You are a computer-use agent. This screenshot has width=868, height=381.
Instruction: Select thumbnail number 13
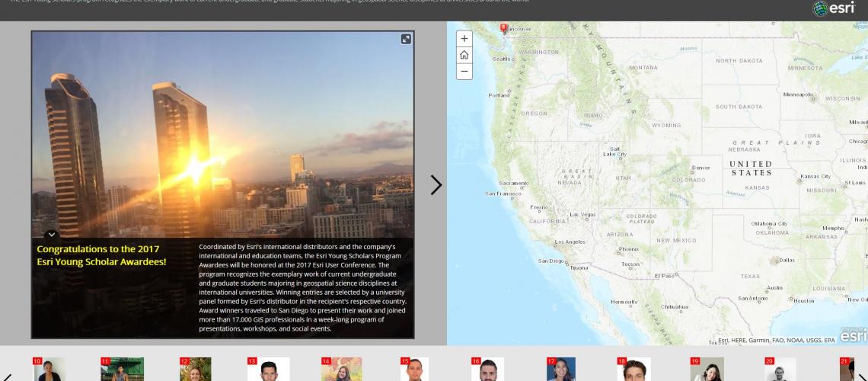coord(269,369)
